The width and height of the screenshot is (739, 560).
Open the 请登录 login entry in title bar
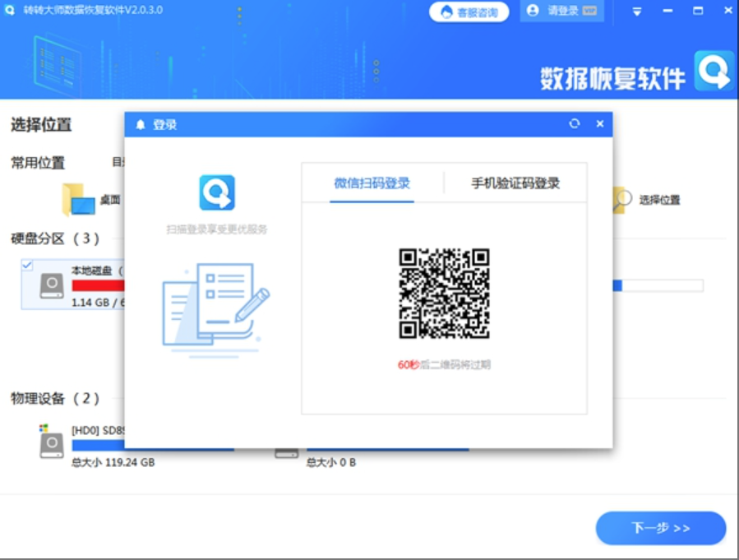[561, 11]
